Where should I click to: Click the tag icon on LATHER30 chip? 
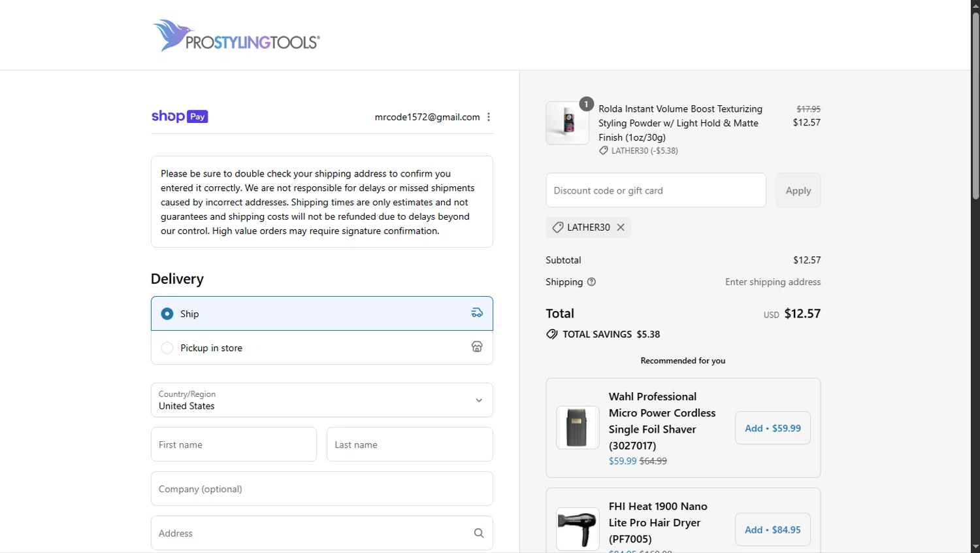click(558, 227)
